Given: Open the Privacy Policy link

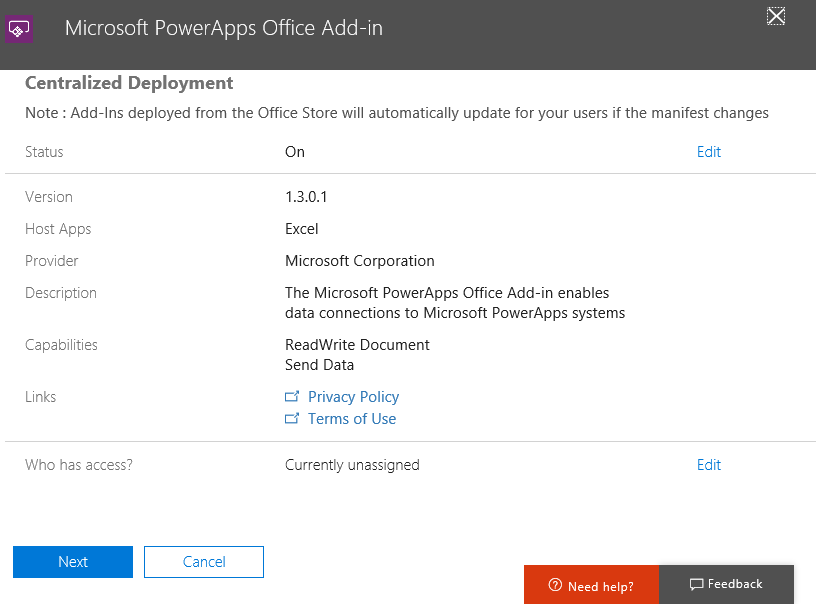Looking at the screenshot, I should [x=353, y=397].
